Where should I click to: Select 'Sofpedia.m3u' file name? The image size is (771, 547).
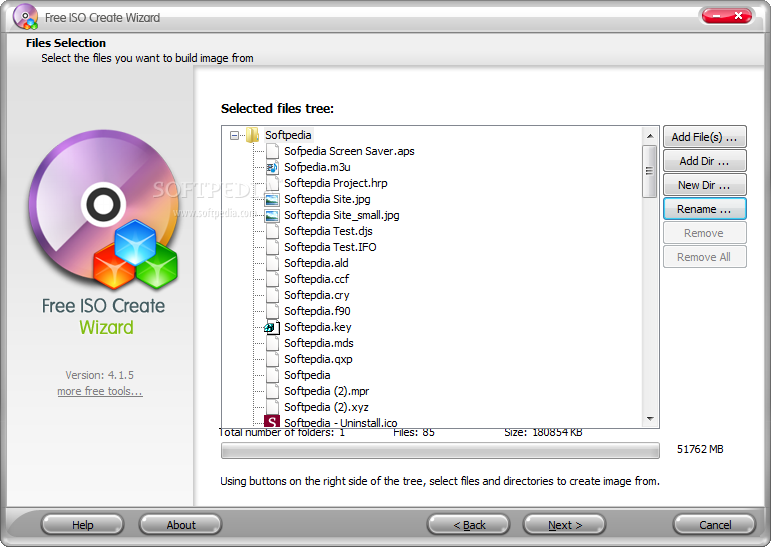[x=317, y=167]
